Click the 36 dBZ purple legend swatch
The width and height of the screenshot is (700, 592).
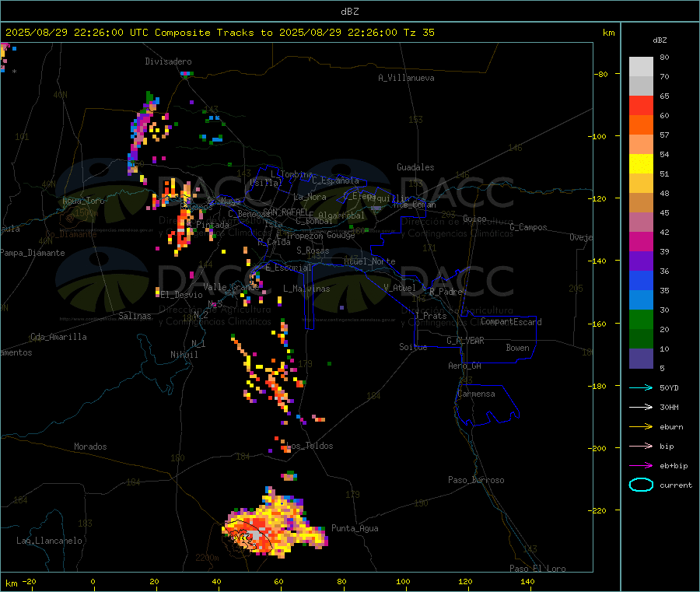[641, 261]
